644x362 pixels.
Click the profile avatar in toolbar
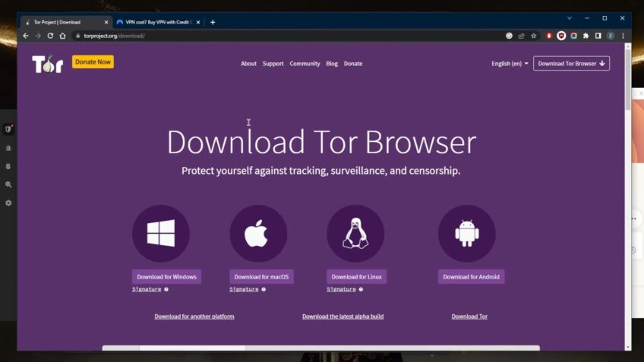coord(611,36)
